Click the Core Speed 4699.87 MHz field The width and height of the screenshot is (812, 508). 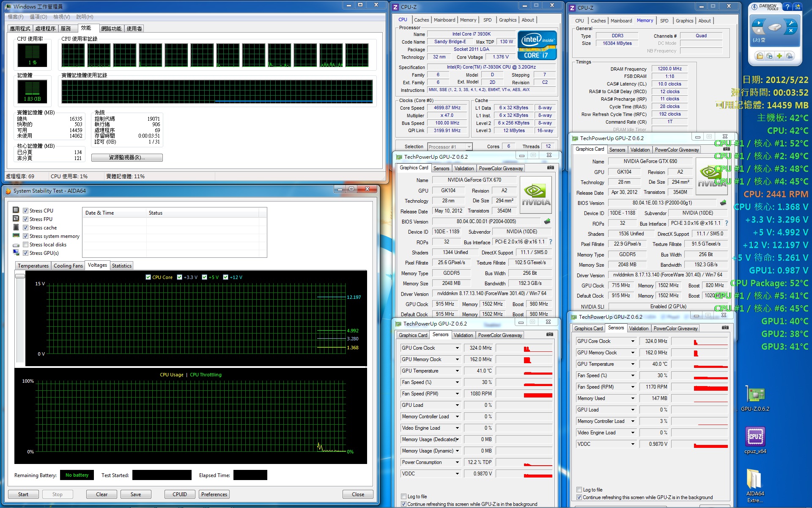click(447, 108)
